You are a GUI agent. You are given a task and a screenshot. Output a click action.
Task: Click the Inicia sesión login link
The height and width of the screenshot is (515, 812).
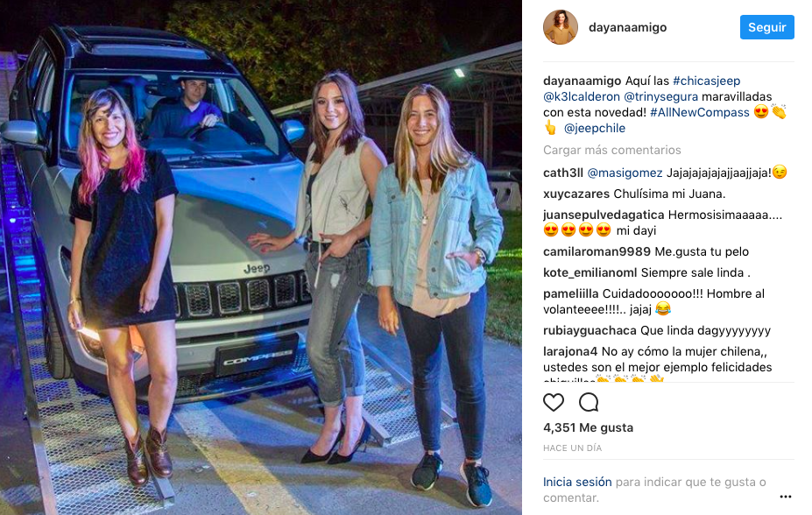[577, 482]
